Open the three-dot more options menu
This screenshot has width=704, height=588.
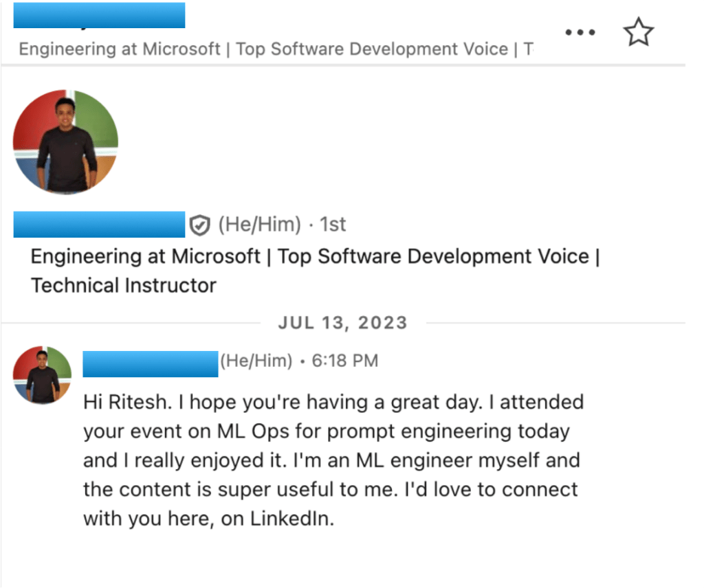pyautogui.click(x=579, y=32)
